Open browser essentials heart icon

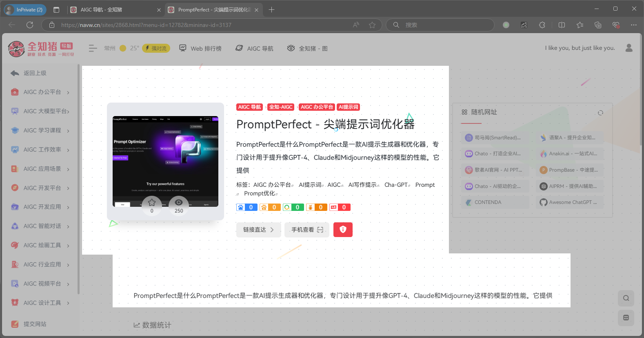616,25
